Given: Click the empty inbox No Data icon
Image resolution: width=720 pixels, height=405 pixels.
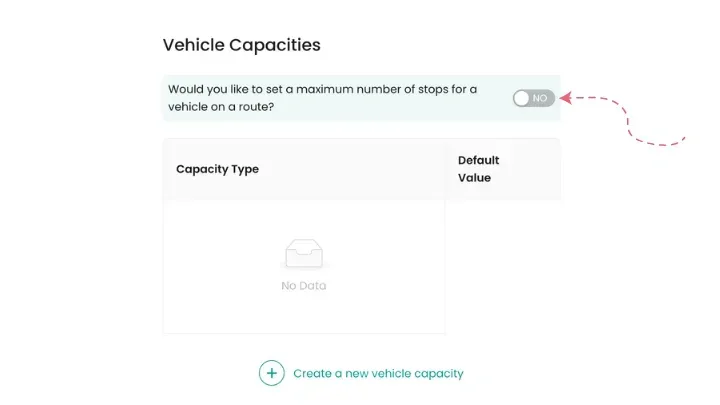Looking at the screenshot, I should click(x=304, y=253).
